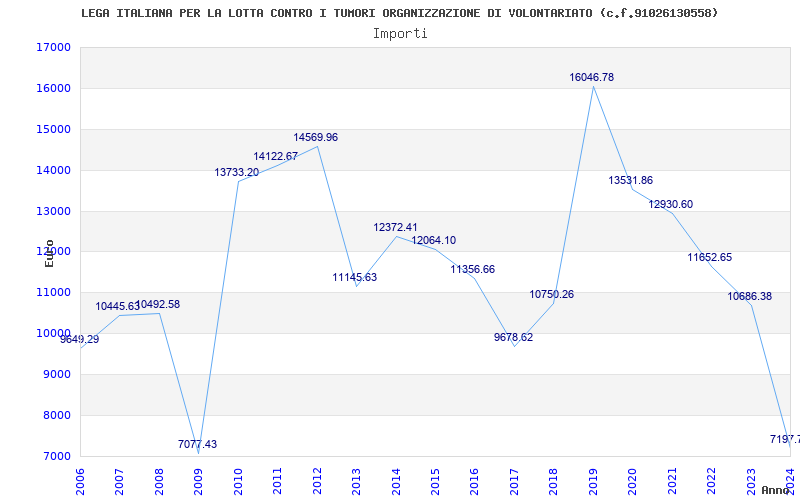The width and height of the screenshot is (800, 500).
Task: Click the 13733.20 data label
Action: tap(237, 172)
